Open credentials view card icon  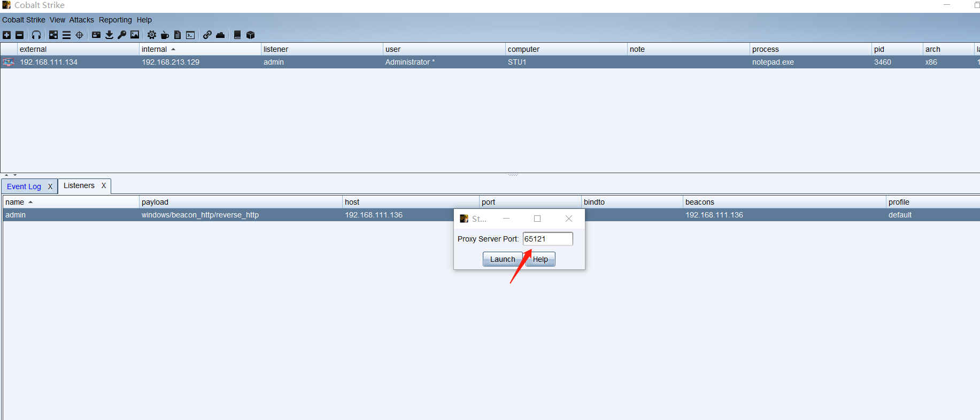[96, 35]
